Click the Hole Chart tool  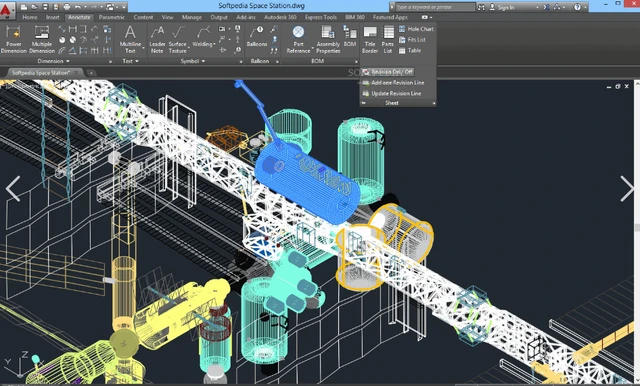[416, 29]
